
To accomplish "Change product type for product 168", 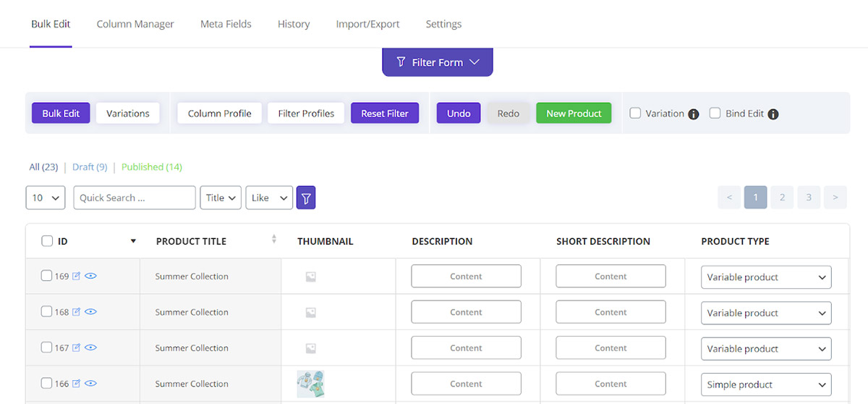I will [766, 313].
